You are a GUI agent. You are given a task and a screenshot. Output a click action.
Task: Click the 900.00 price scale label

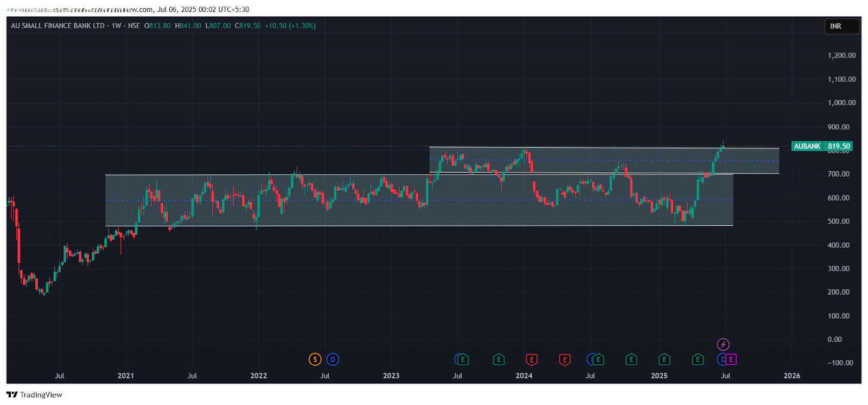tap(839, 127)
